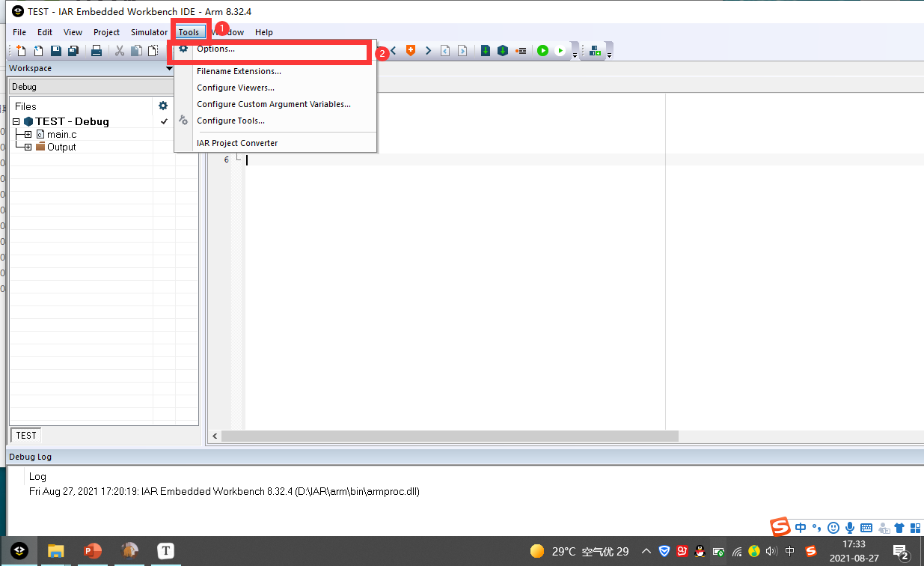
Task: Select Filename Extensions... menu entry
Action: (275, 71)
